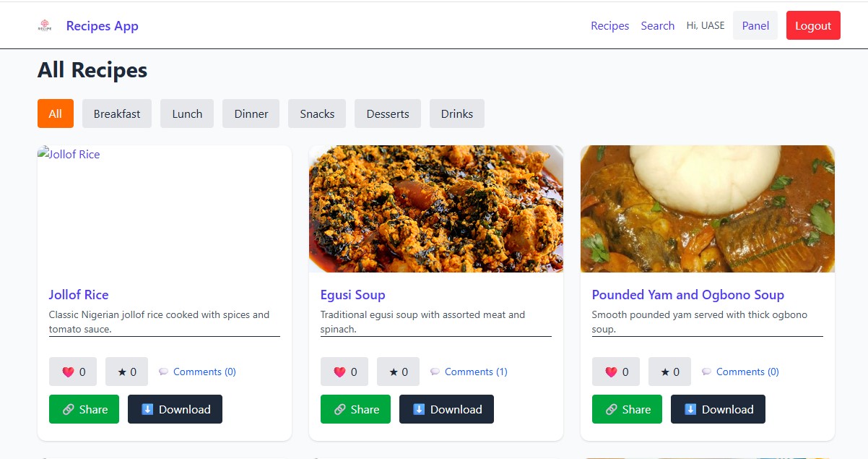Image resolution: width=868 pixels, height=459 pixels.
Task: Click the Recipes App logo icon
Action: (x=45, y=26)
